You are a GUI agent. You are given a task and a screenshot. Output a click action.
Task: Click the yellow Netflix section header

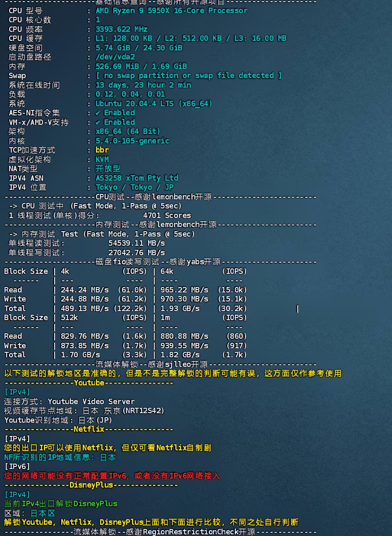[89, 429]
